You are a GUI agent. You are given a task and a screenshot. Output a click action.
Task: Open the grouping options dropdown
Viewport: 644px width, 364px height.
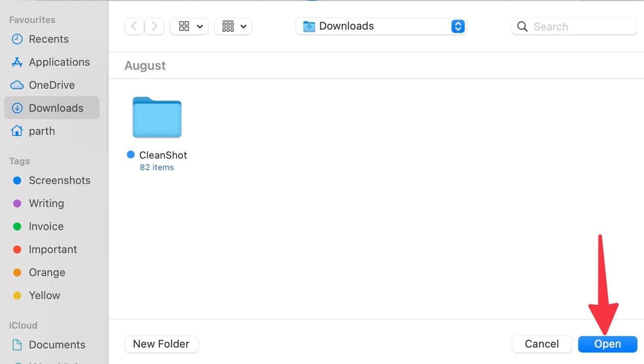pyautogui.click(x=233, y=26)
